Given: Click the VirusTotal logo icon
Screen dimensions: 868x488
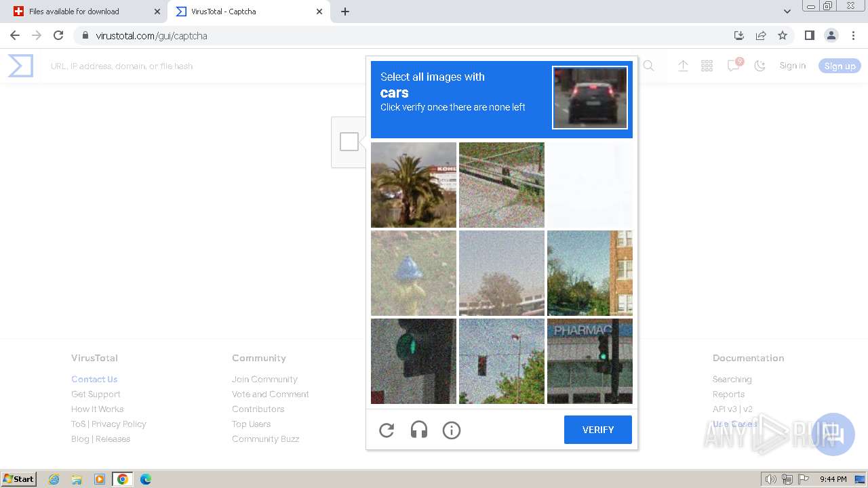Looking at the screenshot, I should point(20,66).
